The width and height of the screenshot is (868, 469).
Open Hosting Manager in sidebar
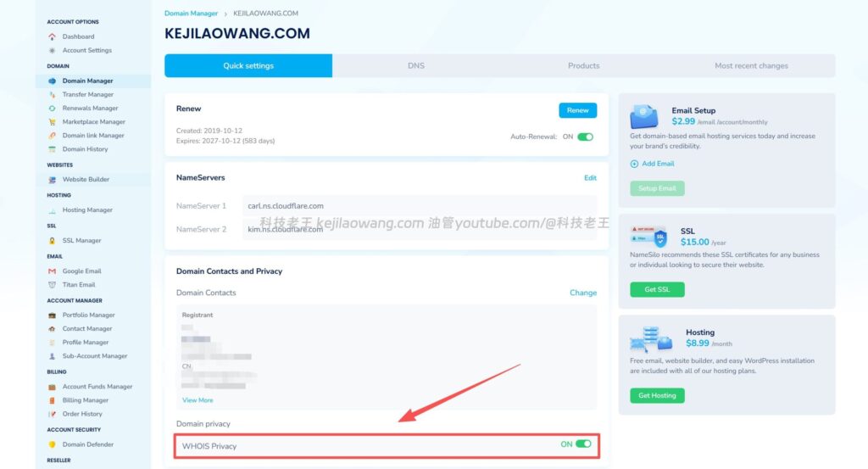87,210
